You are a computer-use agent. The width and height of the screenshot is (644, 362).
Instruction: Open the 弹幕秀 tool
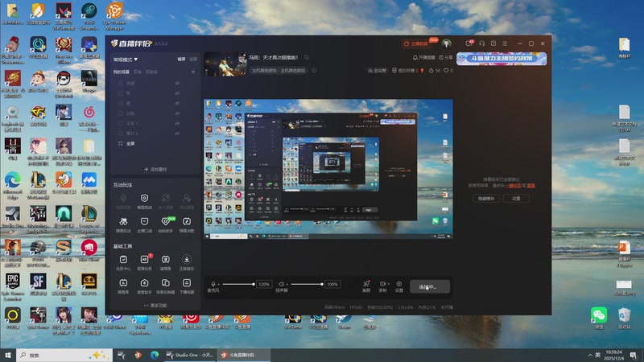(x=123, y=286)
